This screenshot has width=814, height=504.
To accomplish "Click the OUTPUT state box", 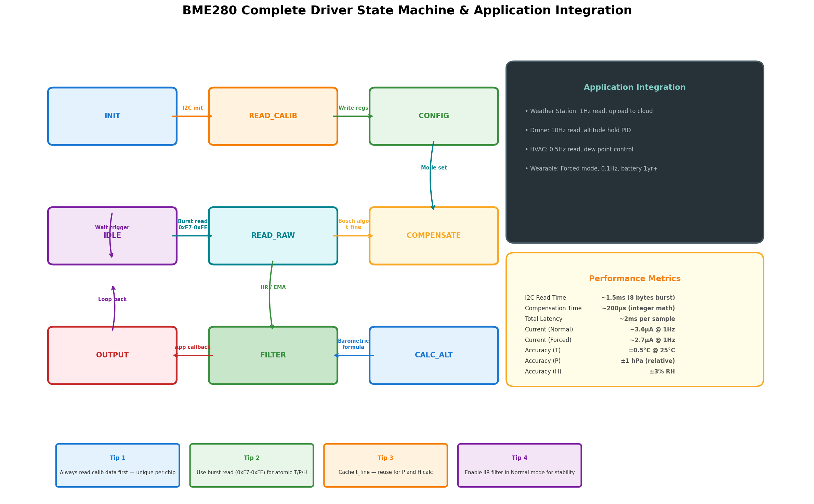I will click(x=112, y=355).
